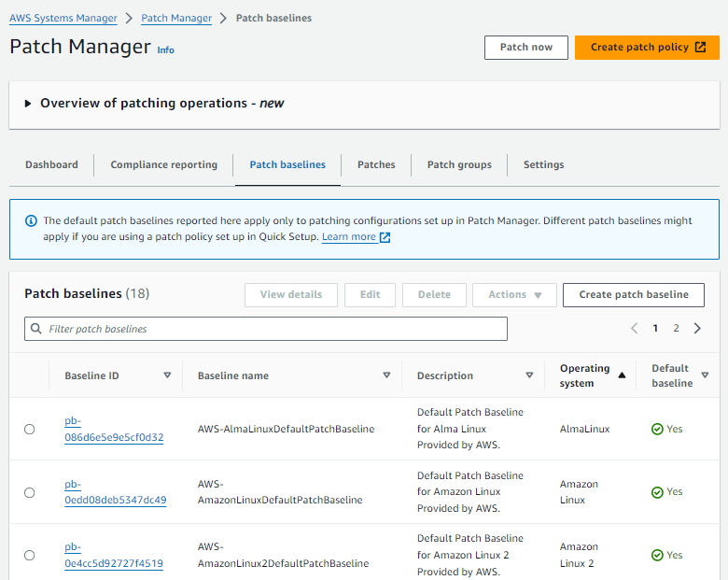Open baseline pb-0e4cc5d92727f4519
Screen dimensions: 728x580
pos(114,555)
